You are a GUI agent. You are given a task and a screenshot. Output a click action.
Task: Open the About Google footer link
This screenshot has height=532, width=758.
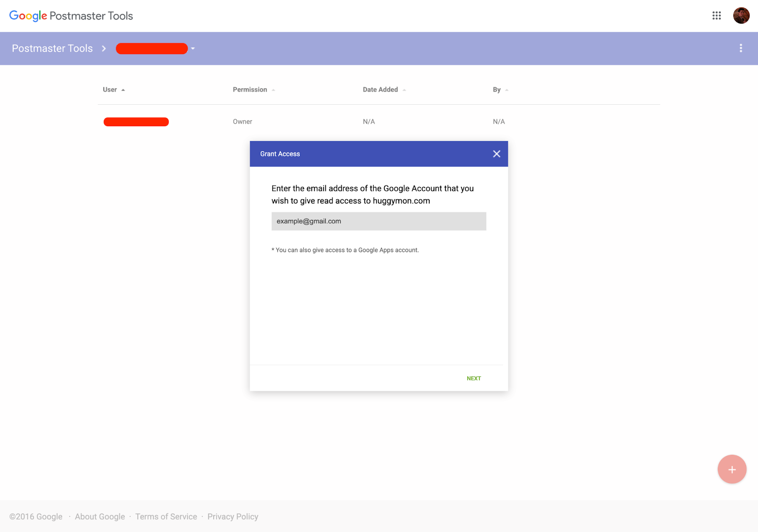point(100,517)
